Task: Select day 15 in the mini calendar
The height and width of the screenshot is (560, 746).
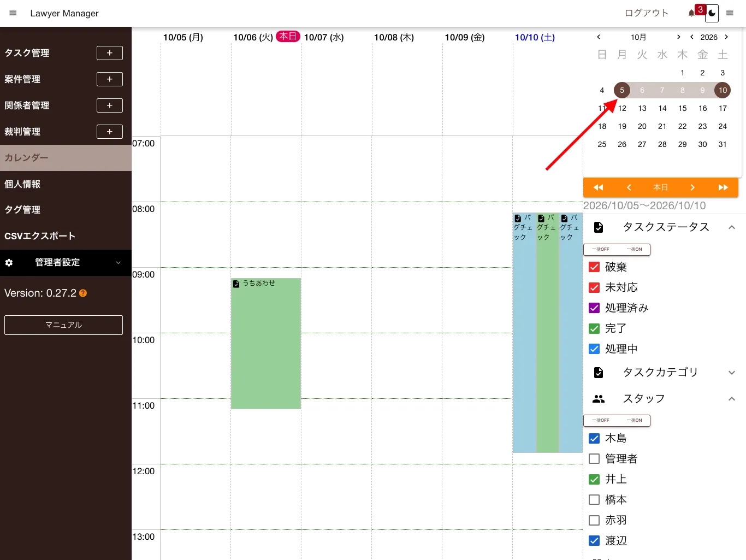Action: point(683,108)
